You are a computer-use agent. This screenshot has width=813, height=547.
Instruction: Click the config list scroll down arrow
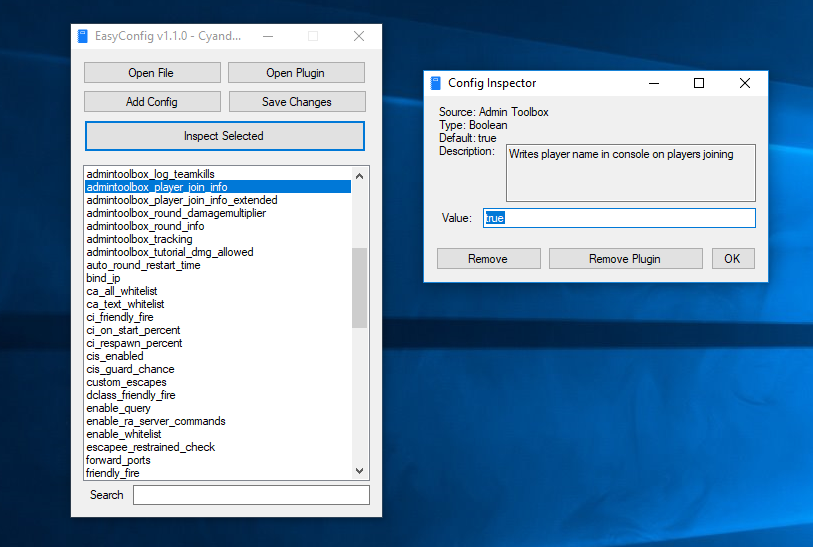[x=359, y=471]
